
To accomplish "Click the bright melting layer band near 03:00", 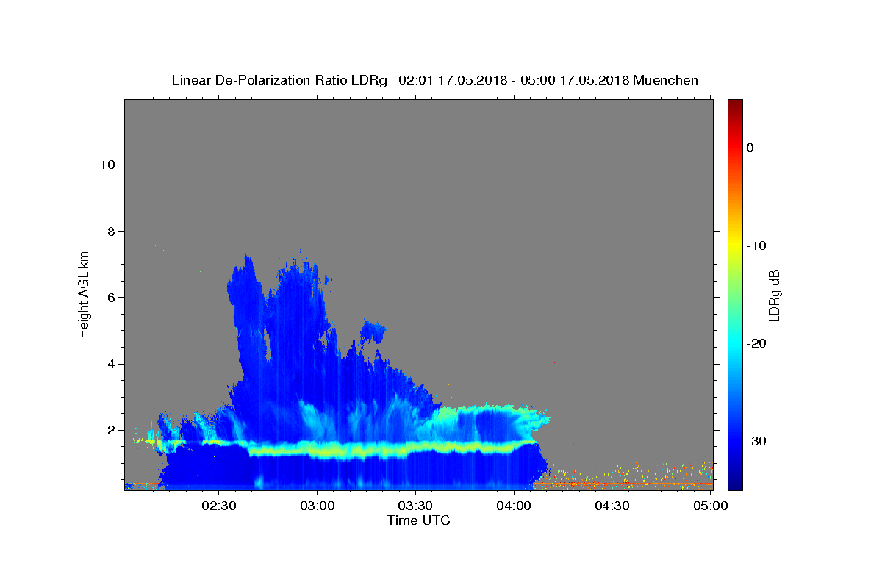I will [x=317, y=450].
